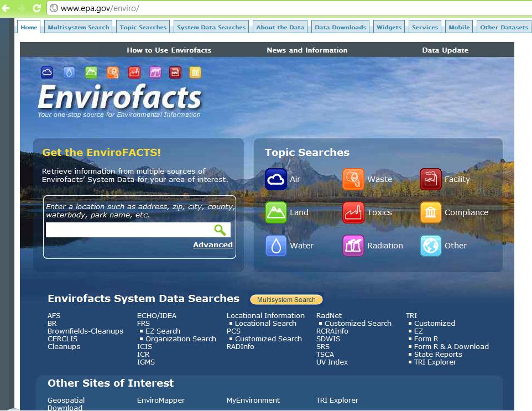
Task: Open the Compliance topic search icon
Action: coord(431,212)
